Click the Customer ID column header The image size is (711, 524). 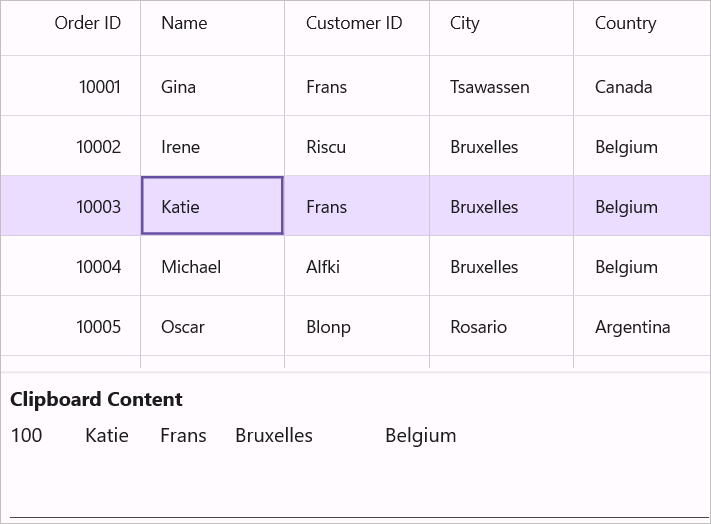coord(354,23)
